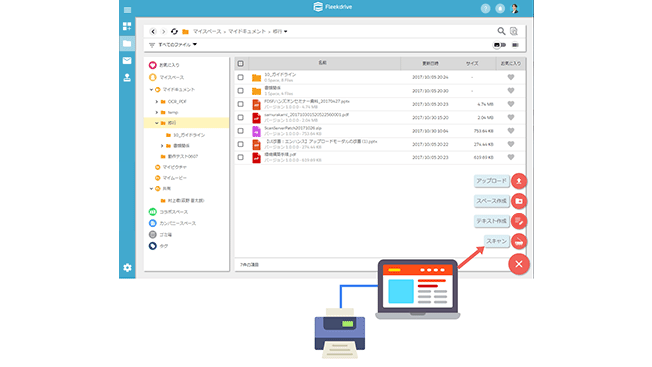Click the magnifier search icon
652x367 pixels.
pyautogui.click(x=501, y=31)
